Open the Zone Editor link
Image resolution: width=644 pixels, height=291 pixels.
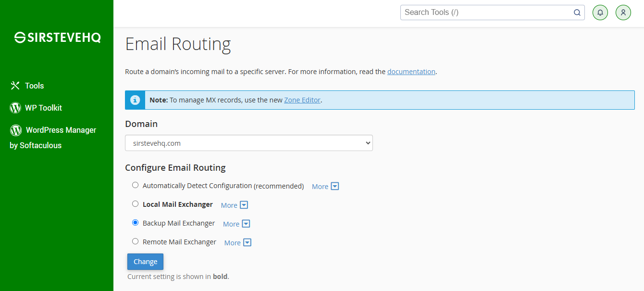point(302,100)
